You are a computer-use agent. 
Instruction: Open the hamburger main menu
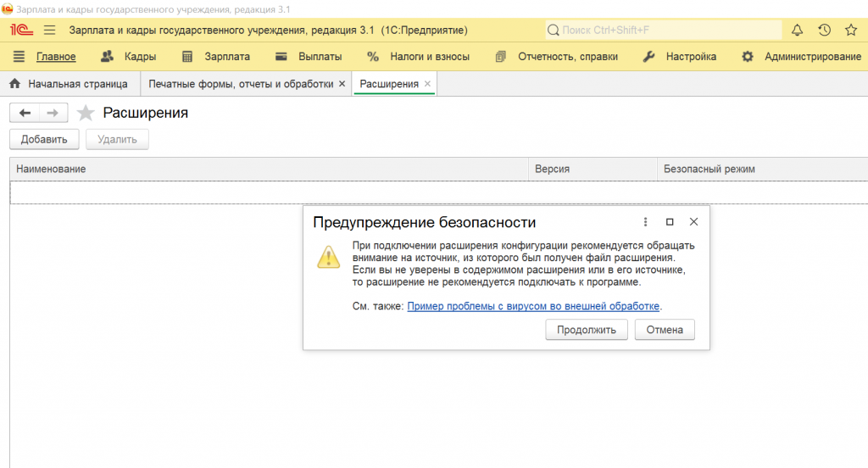(49, 31)
